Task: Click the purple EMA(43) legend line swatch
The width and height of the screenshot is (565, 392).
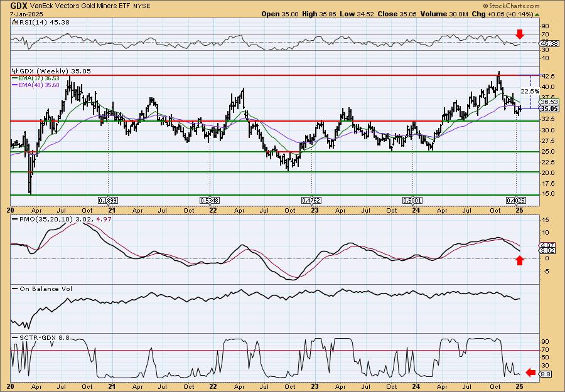Action: pyautogui.click(x=15, y=85)
